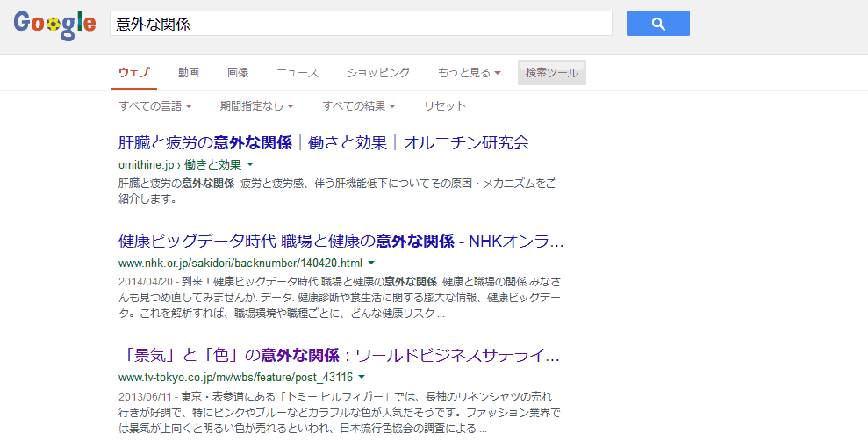Click the arrow next to ornithine.jp URL
This screenshot has width=868, height=448.
(x=250, y=164)
